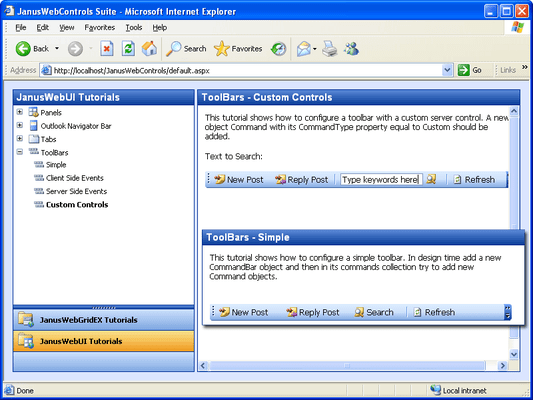This screenshot has width=533, height=400.
Task: Click the browser Refresh page icon
Action: [128, 49]
